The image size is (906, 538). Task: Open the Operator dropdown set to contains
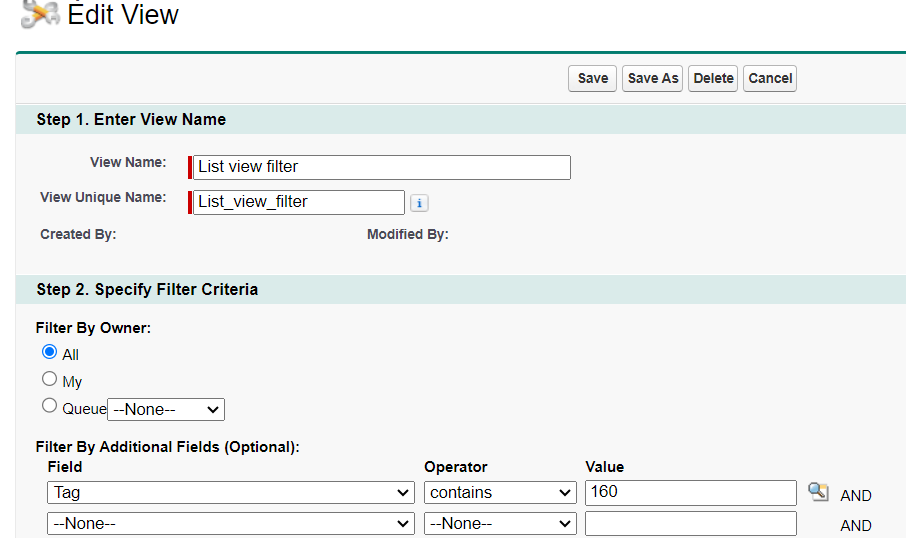[x=500, y=492]
